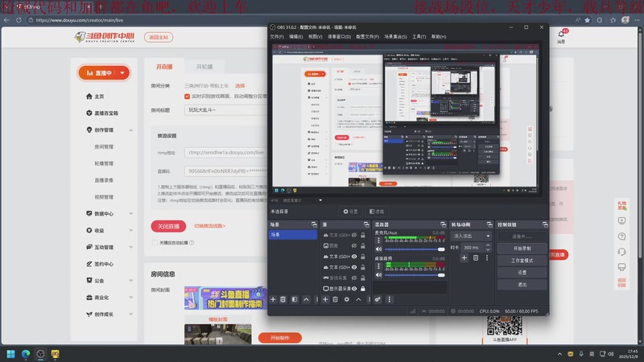Show the 游戏采集 source

tap(354, 278)
